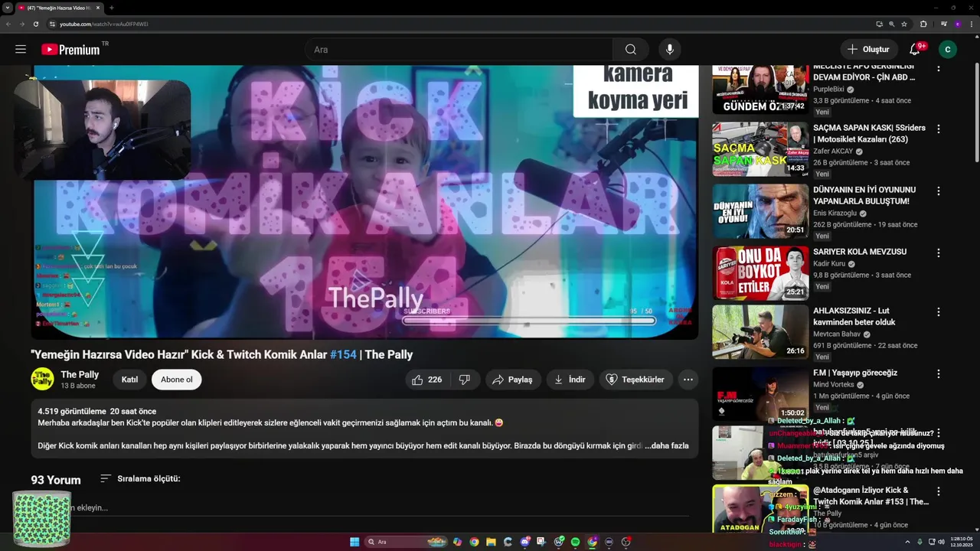Show hidden system tray icons
Screen dimensions: 980x551
[909, 542]
